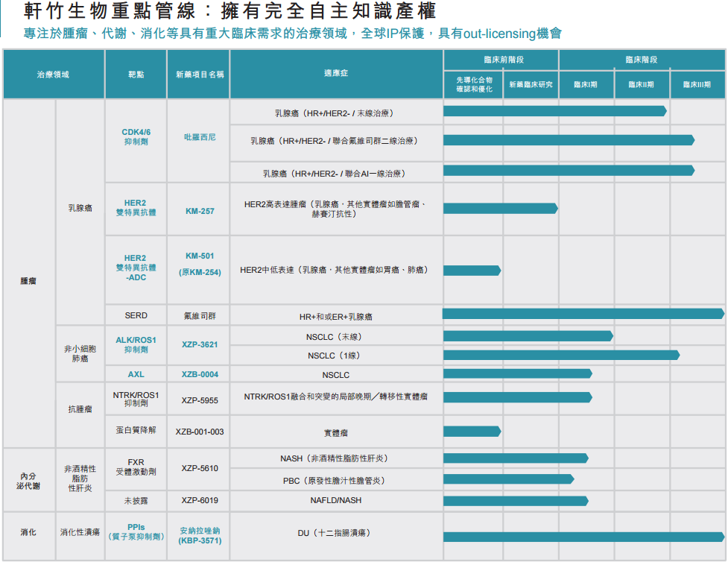Image resolution: width=728 pixels, height=562 pixels.
Task: Click the 臨床III期 header
Action: pos(697,84)
